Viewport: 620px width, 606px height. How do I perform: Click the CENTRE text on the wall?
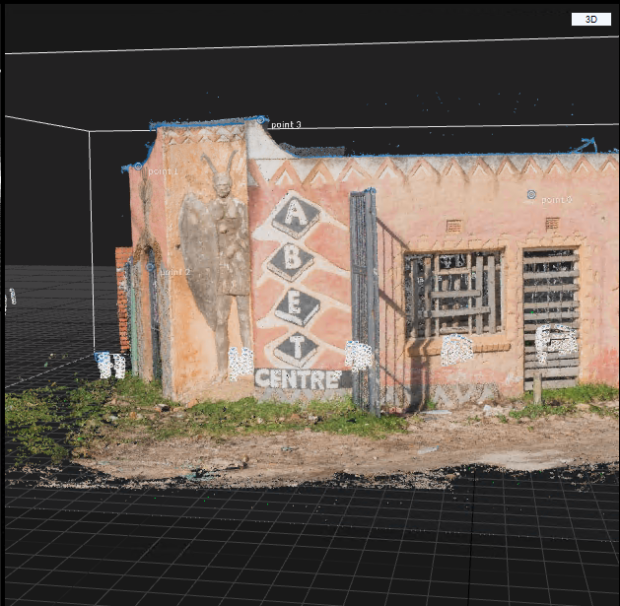coord(297,379)
